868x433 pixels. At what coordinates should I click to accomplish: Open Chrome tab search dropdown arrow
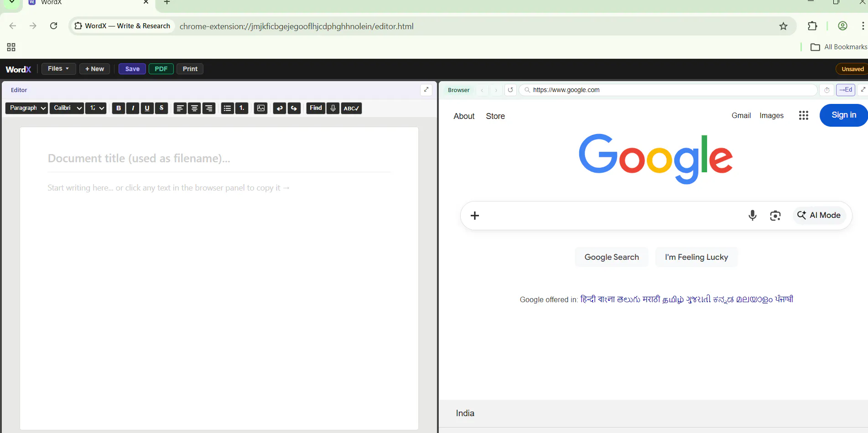pyautogui.click(x=12, y=2)
